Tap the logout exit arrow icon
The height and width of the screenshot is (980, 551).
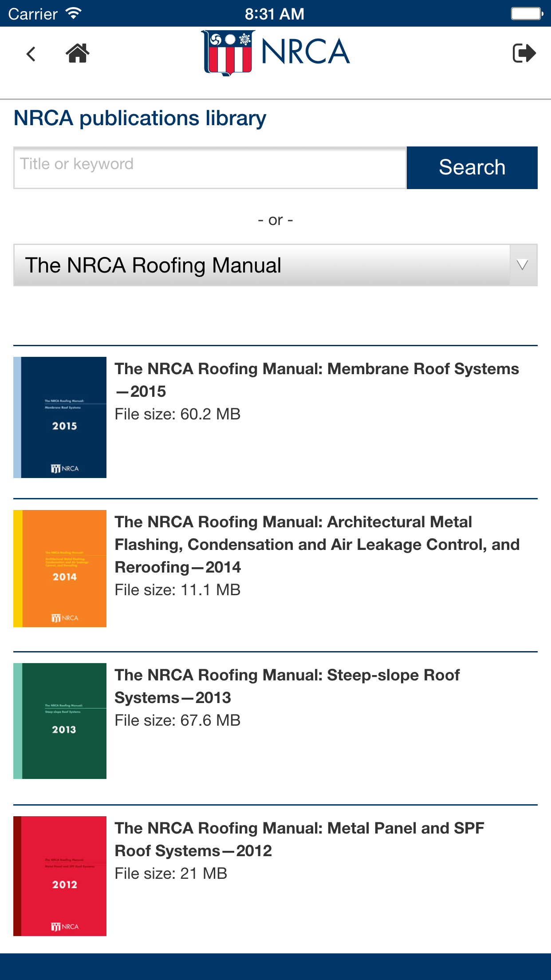pos(524,53)
